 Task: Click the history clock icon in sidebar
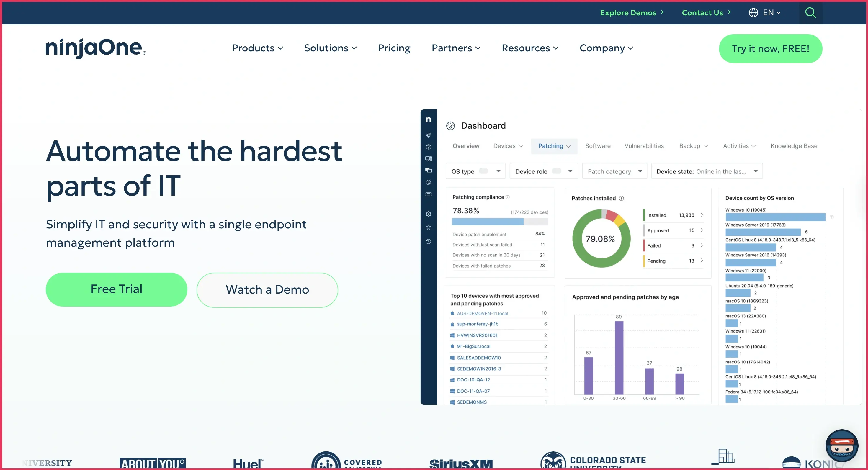click(428, 241)
